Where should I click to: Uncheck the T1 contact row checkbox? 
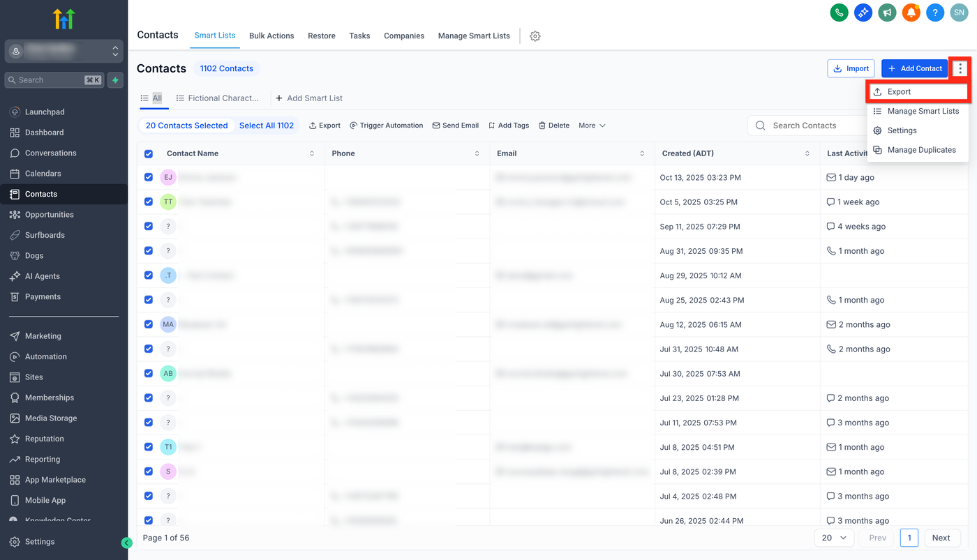(149, 447)
